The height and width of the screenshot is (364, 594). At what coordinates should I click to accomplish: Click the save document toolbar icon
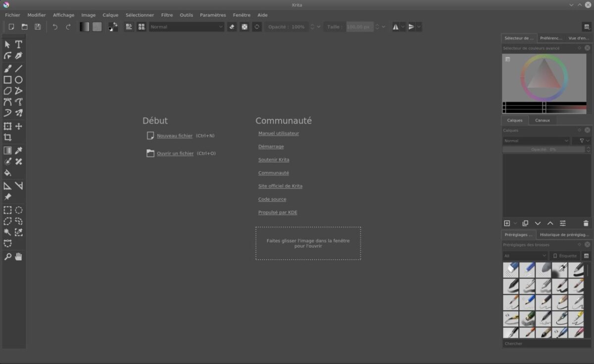pos(38,27)
